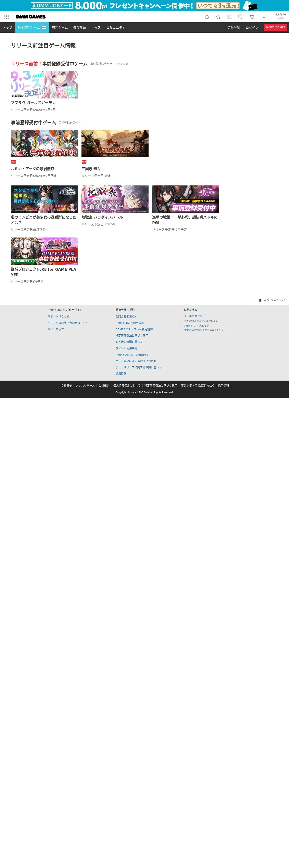Viewport: 289px width, 868px height.
Task: Open ゲームリリースに関するお問い合わせ link
Action: coord(139,367)
